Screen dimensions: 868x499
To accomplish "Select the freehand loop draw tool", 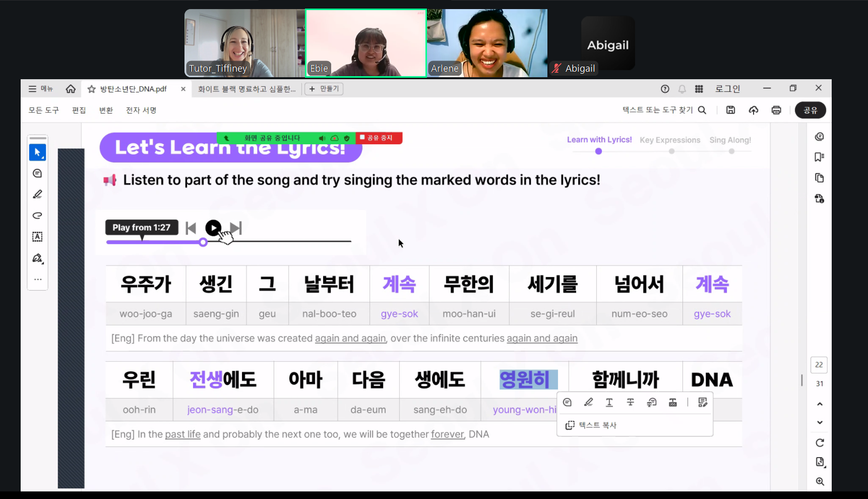I will point(37,215).
